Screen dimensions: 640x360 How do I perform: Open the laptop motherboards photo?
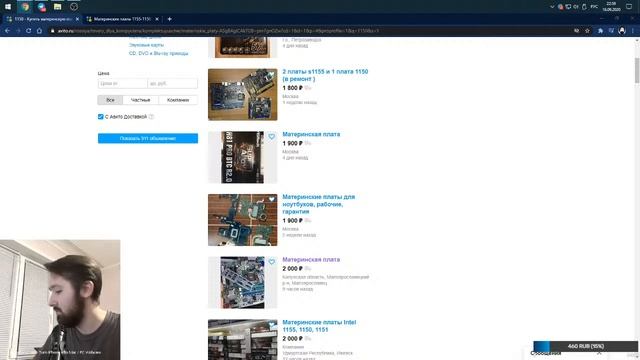242,220
